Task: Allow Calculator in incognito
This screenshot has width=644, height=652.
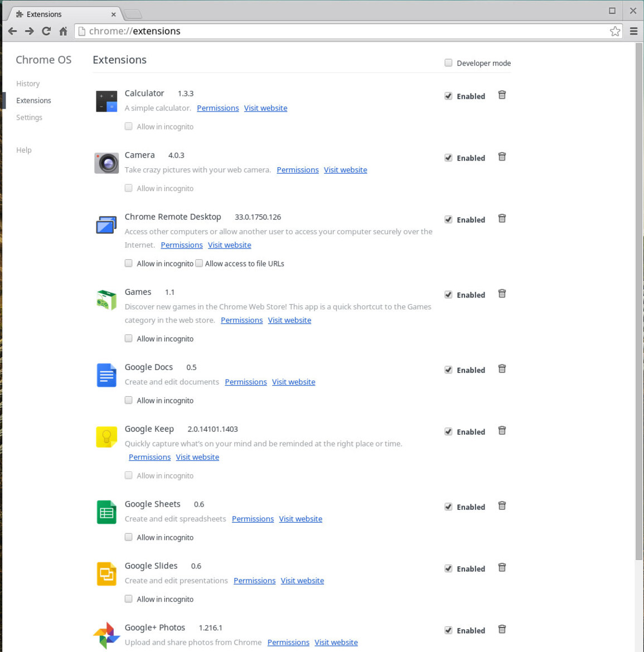Action: [129, 126]
